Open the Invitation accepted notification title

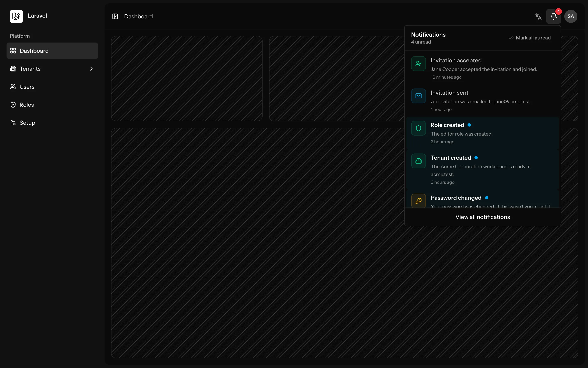click(456, 60)
